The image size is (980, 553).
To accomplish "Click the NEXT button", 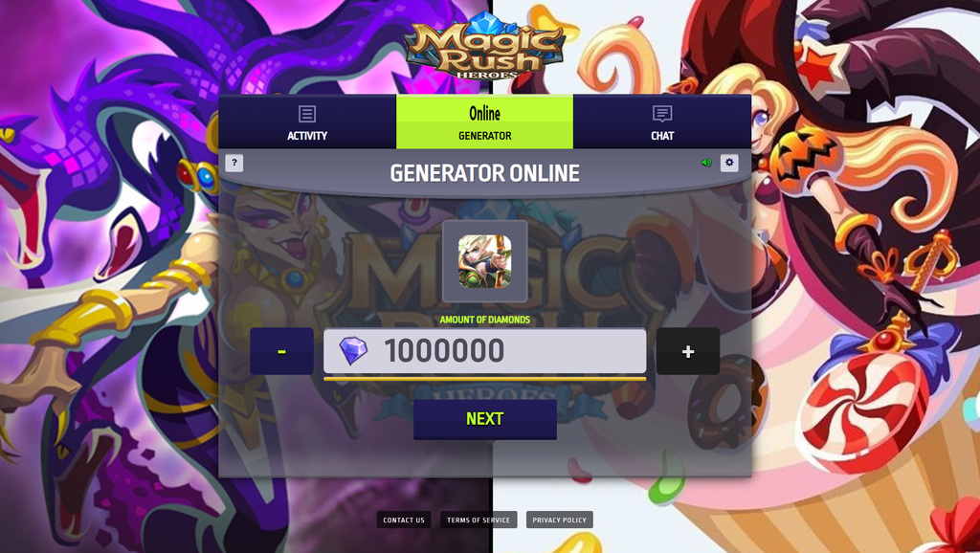I will coord(485,419).
